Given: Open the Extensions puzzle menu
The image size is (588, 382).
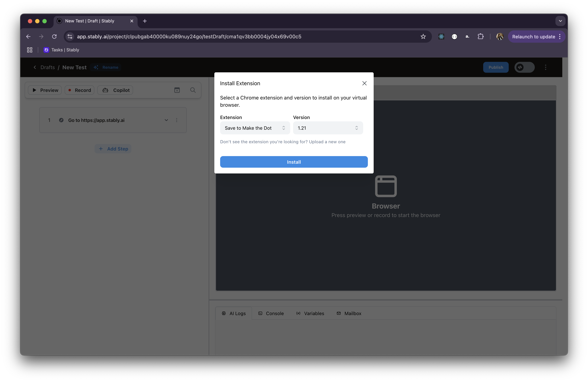Looking at the screenshot, I should tap(480, 37).
